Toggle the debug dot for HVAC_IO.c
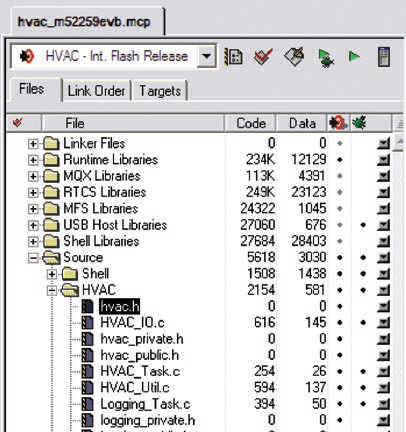Screen dimensions: 406x432 point(363,323)
